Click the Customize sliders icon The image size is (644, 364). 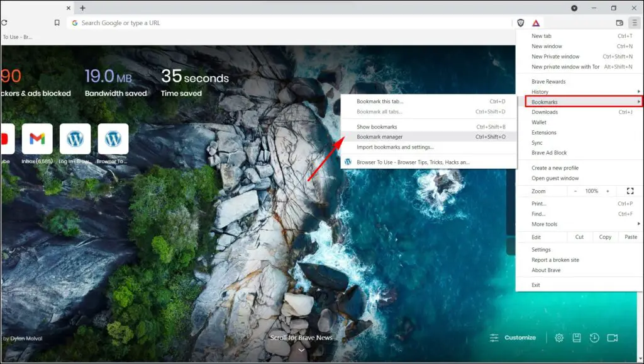494,338
